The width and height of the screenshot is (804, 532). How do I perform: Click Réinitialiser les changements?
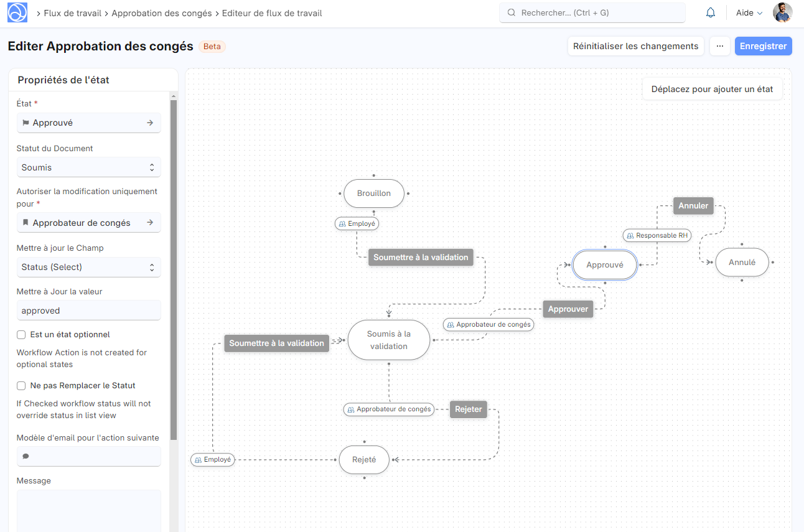(x=635, y=46)
